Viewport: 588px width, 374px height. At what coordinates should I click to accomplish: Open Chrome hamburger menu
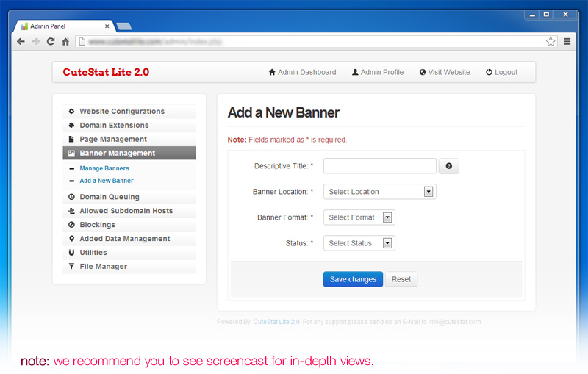[567, 42]
